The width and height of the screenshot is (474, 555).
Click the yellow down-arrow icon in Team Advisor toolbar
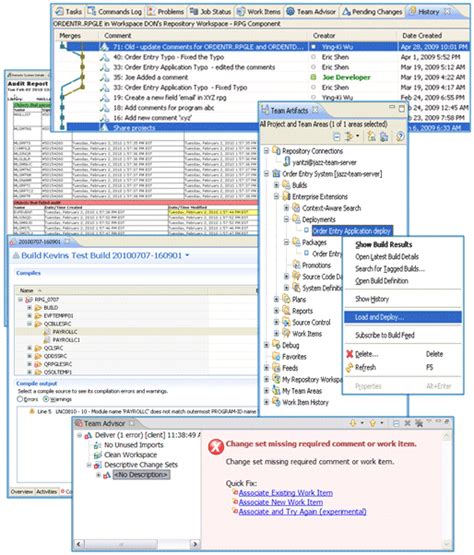(353, 423)
